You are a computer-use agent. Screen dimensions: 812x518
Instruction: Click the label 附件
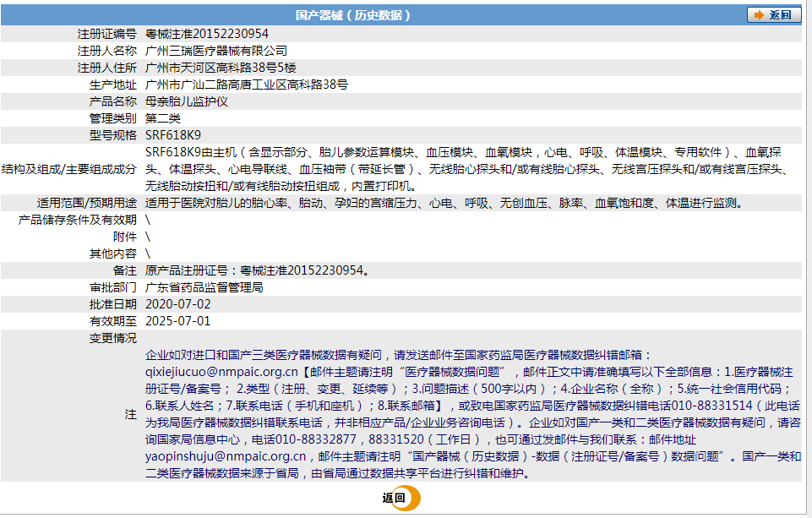125,237
